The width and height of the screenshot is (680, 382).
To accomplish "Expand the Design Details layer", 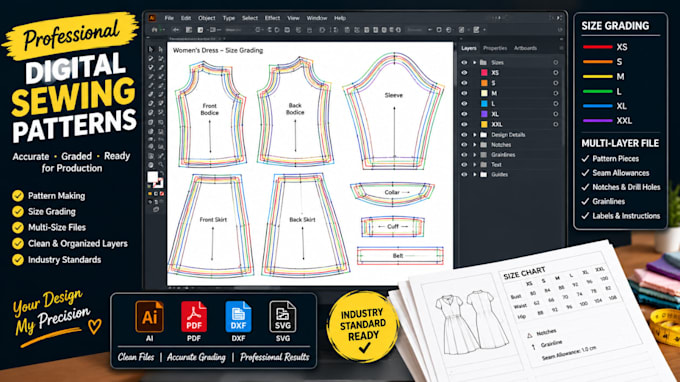I will (x=474, y=135).
